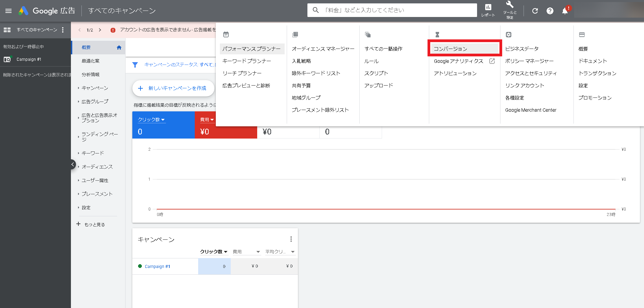Click the search input field
Viewport: 644px width, 308px height.
392,10
